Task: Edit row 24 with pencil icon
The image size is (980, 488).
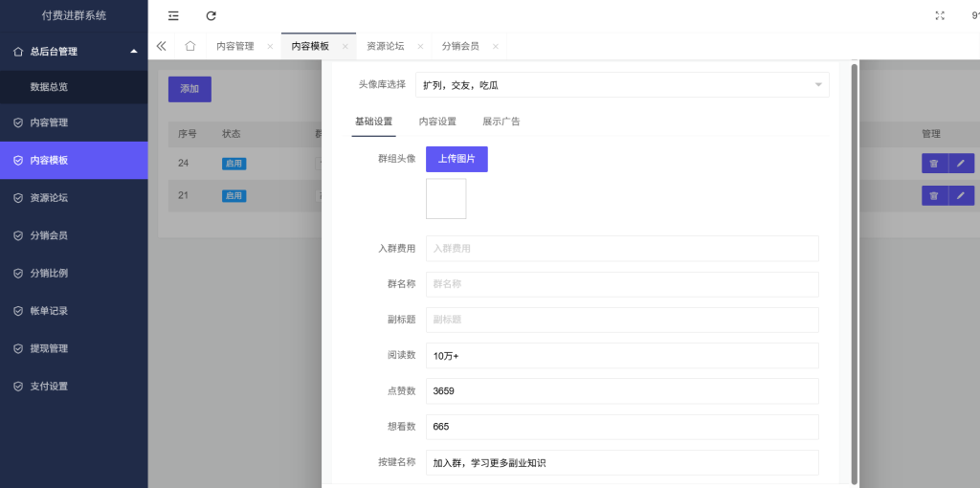Action: (x=961, y=163)
